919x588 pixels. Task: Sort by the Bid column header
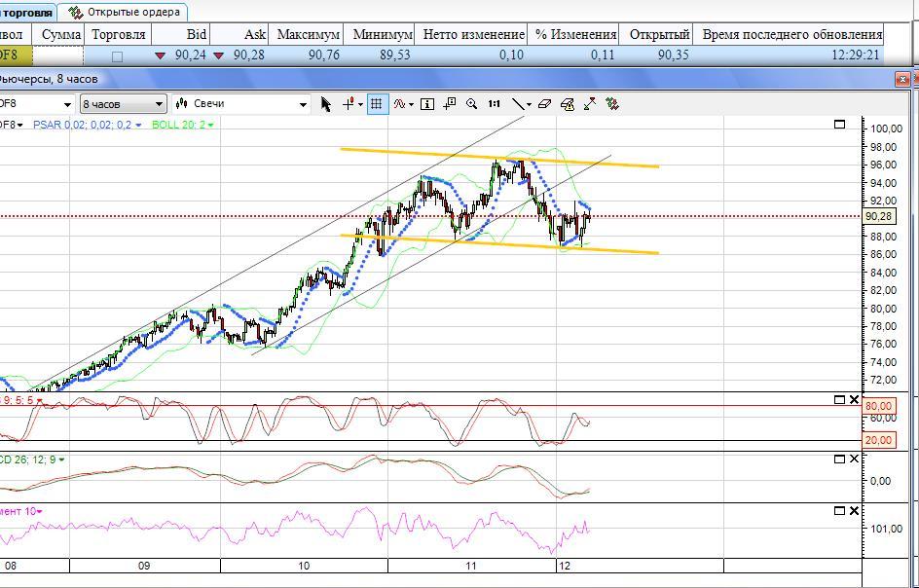coord(180,35)
